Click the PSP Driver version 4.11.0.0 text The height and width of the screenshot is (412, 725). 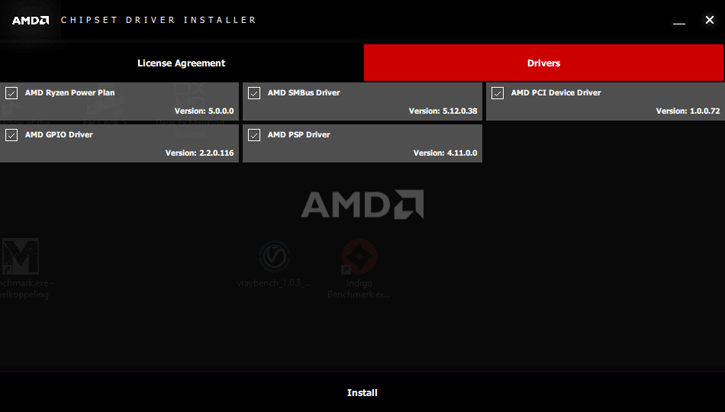click(x=445, y=153)
